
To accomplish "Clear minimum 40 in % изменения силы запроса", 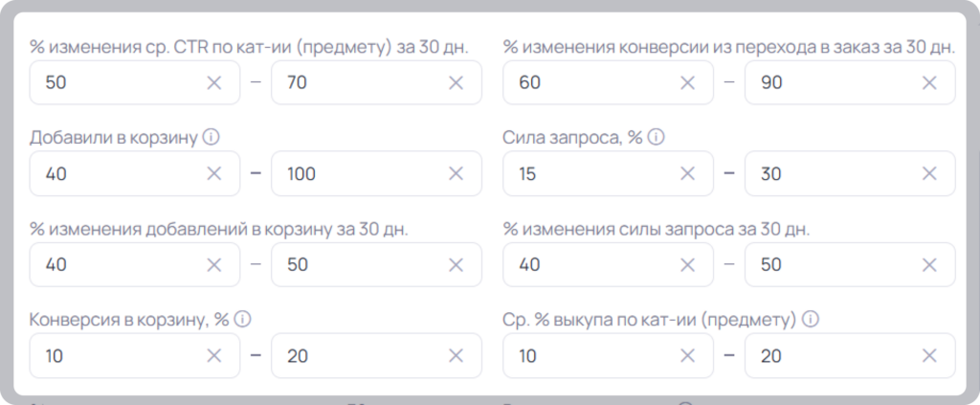I will pyautogui.click(x=687, y=265).
